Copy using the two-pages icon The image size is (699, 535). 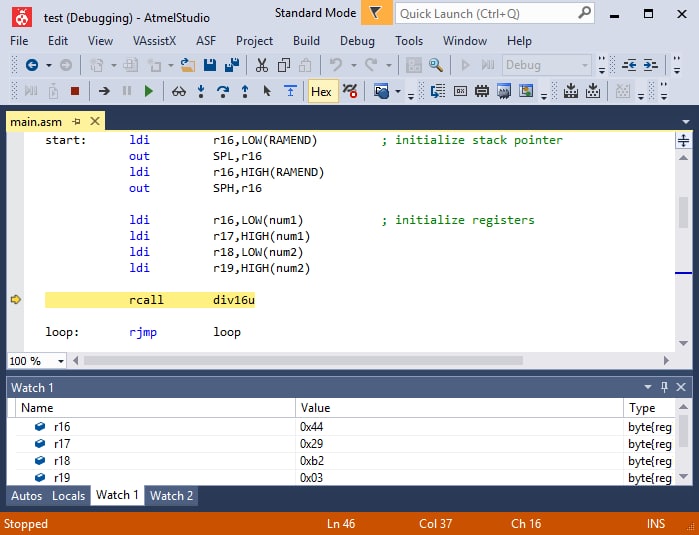point(284,66)
